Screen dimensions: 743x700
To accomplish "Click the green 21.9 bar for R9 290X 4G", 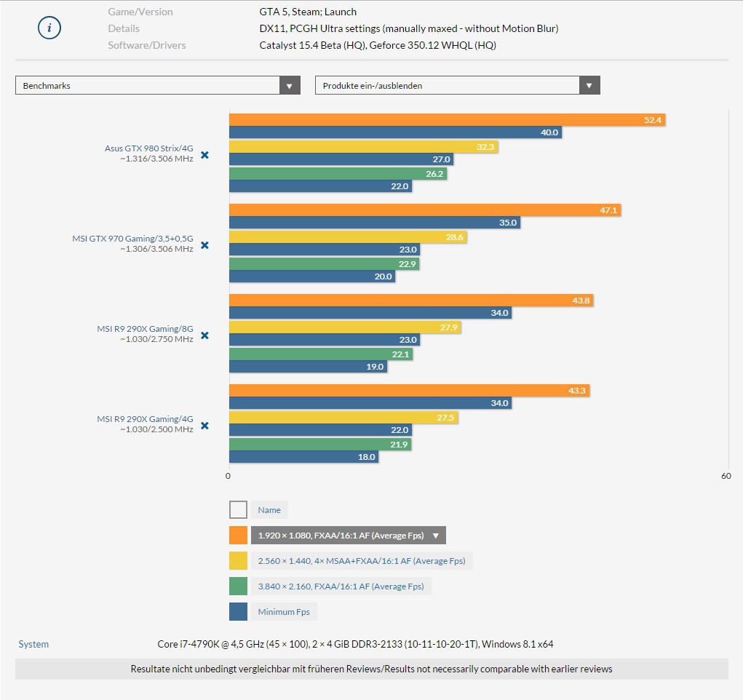I will (320, 444).
